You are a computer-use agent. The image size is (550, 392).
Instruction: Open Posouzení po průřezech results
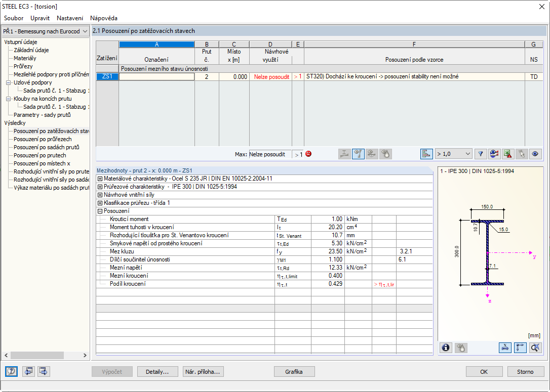43,139
